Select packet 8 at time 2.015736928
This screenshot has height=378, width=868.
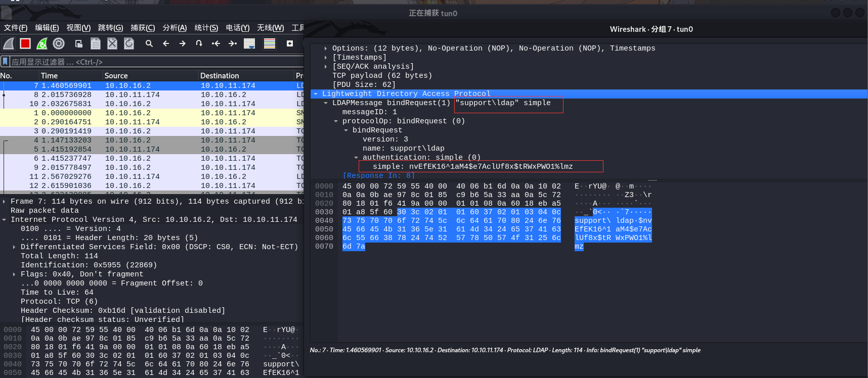(x=152, y=95)
